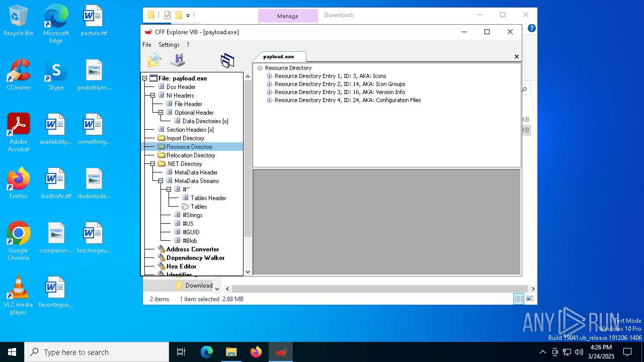
Task: Collapse the File: payload.exe root node
Action: [144, 78]
